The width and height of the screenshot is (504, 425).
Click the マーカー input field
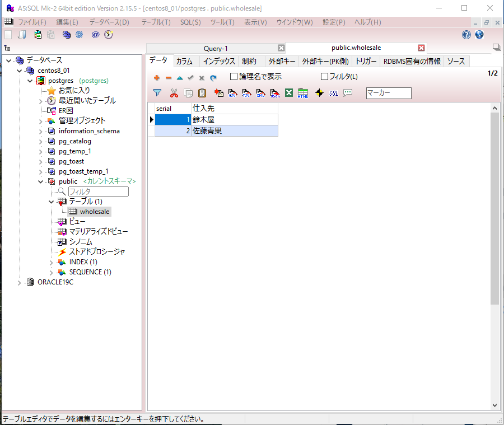point(388,93)
